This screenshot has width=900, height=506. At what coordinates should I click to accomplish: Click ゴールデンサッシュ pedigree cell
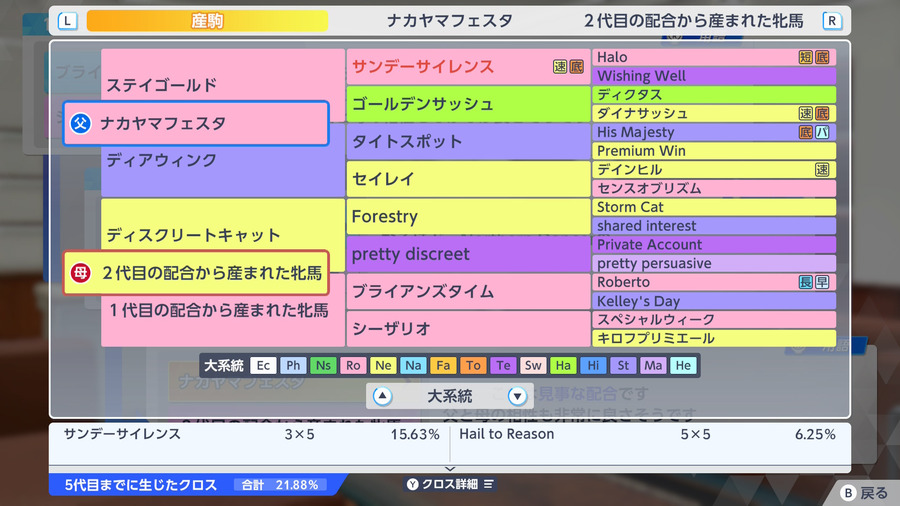tap(467, 104)
